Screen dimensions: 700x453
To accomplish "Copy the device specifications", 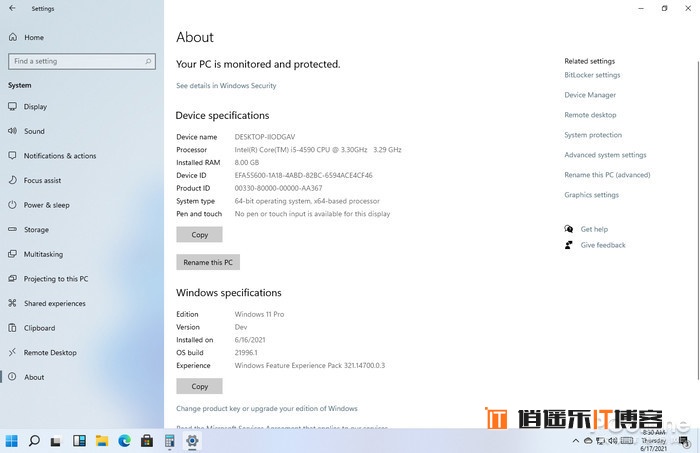I will click(199, 235).
